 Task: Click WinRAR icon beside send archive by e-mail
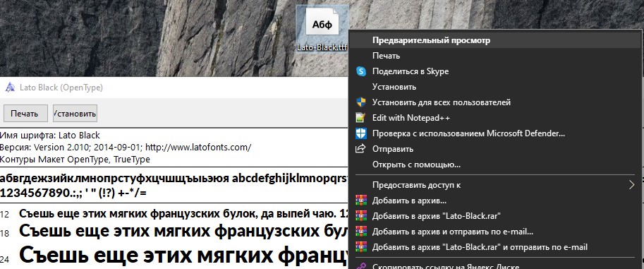361,232
